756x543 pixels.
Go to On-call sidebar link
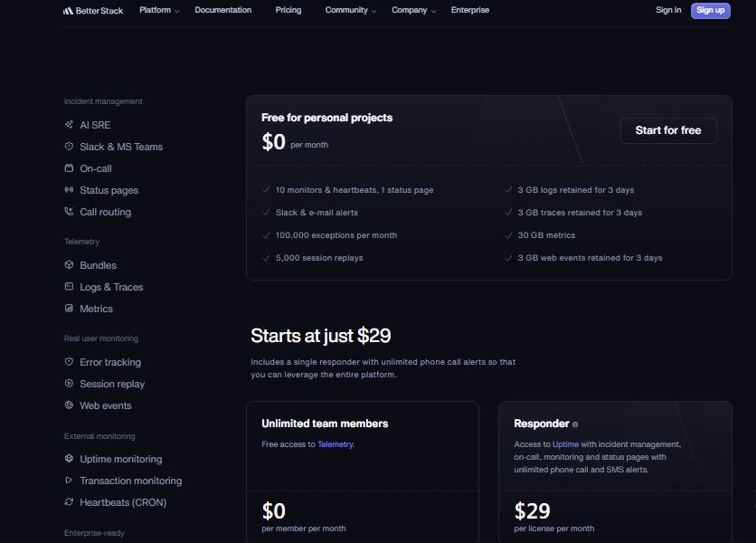96,168
